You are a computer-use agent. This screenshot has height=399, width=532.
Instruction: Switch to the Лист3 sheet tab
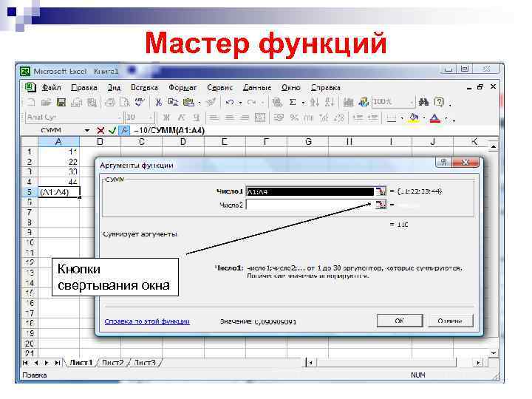[145, 362]
